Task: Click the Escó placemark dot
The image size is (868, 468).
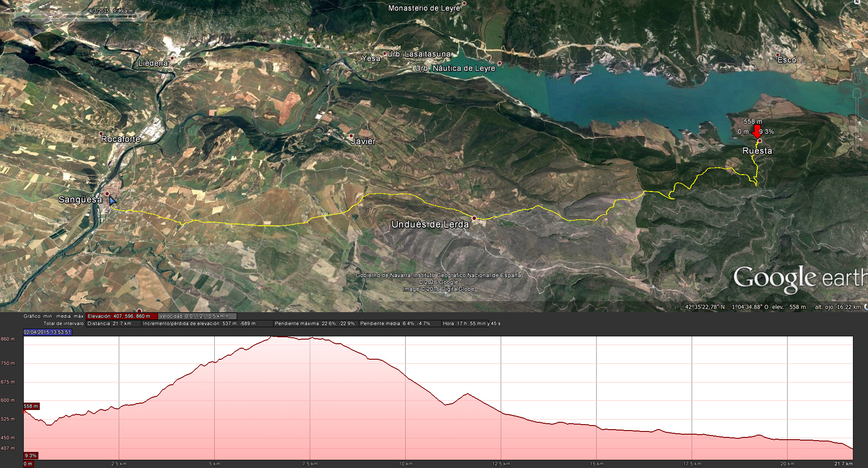Action: point(778,55)
